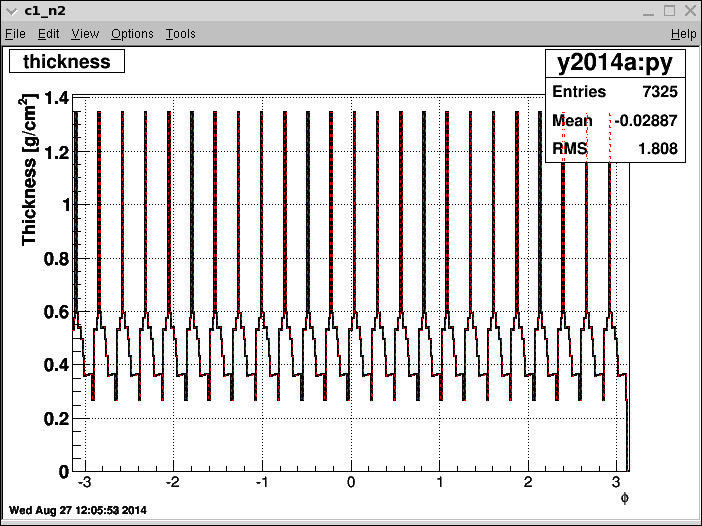The height and width of the screenshot is (526, 702).
Task: Select the RMS 1.808 stats line
Action: (615, 148)
